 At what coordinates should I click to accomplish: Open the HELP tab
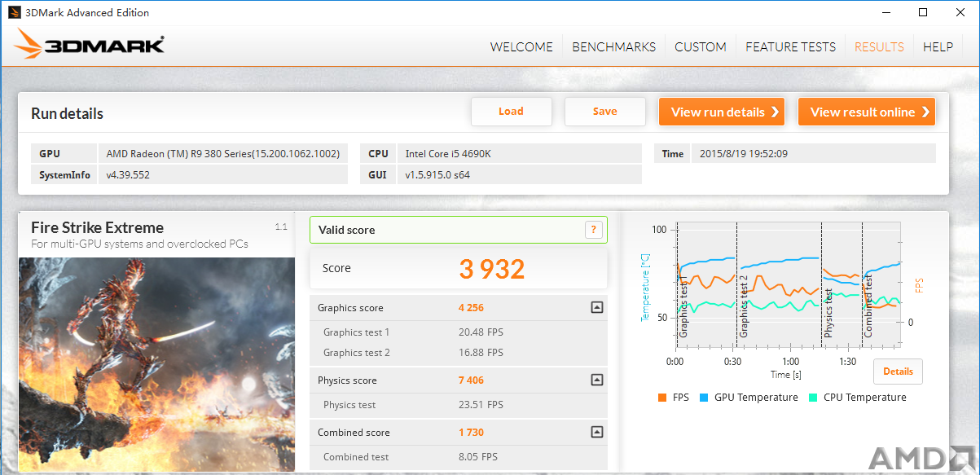pyautogui.click(x=938, y=47)
